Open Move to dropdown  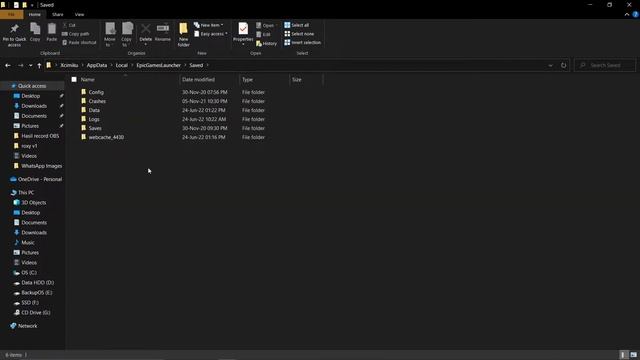click(110, 35)
